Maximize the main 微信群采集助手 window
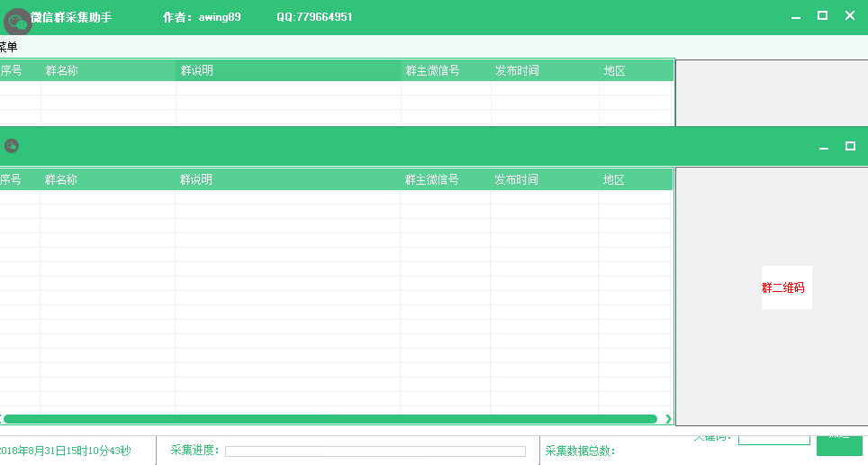Image resolution: width=868 pixels, height=465 pixels. click(822, 16)
